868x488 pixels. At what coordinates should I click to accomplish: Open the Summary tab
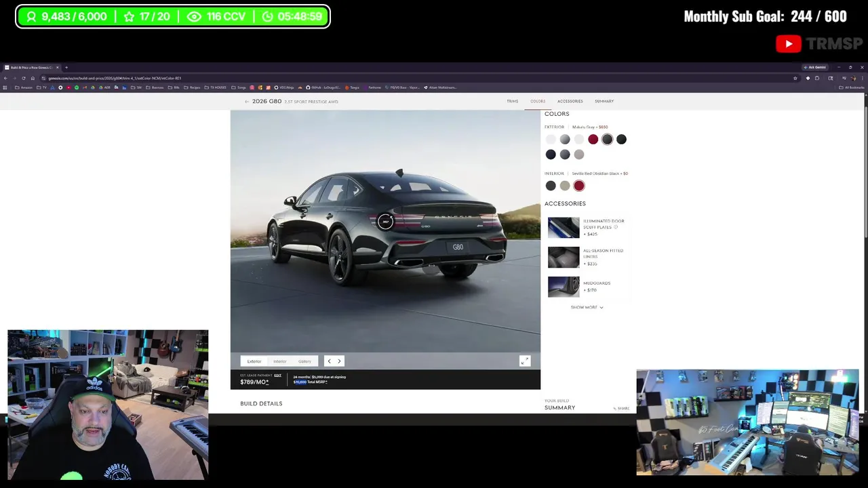tap(604, 102)
